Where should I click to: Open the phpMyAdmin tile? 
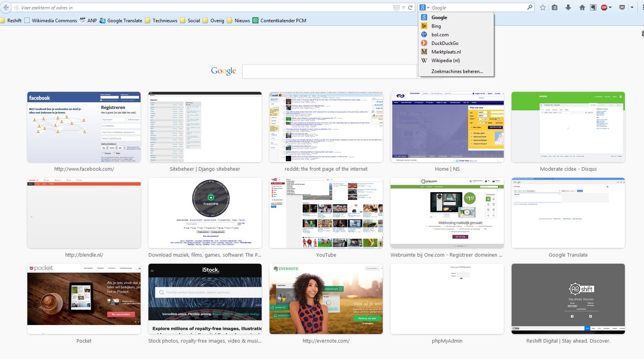pos(447,299)
